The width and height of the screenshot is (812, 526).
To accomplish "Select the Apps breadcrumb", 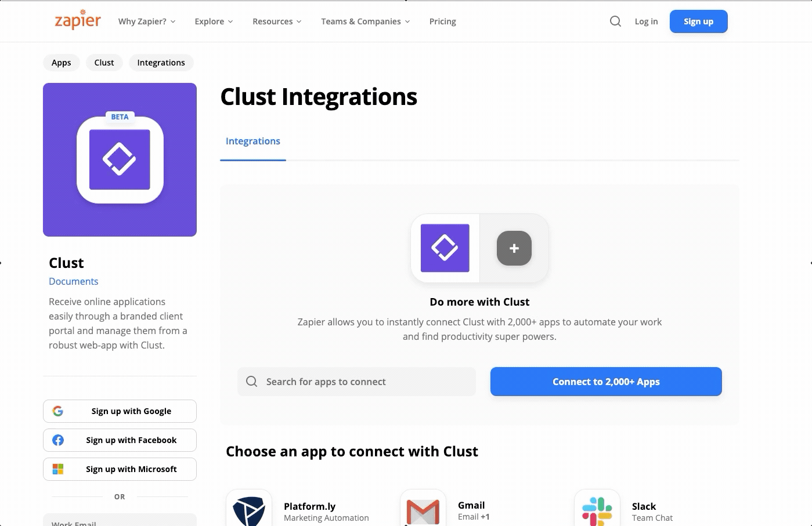I will (62, 63).
